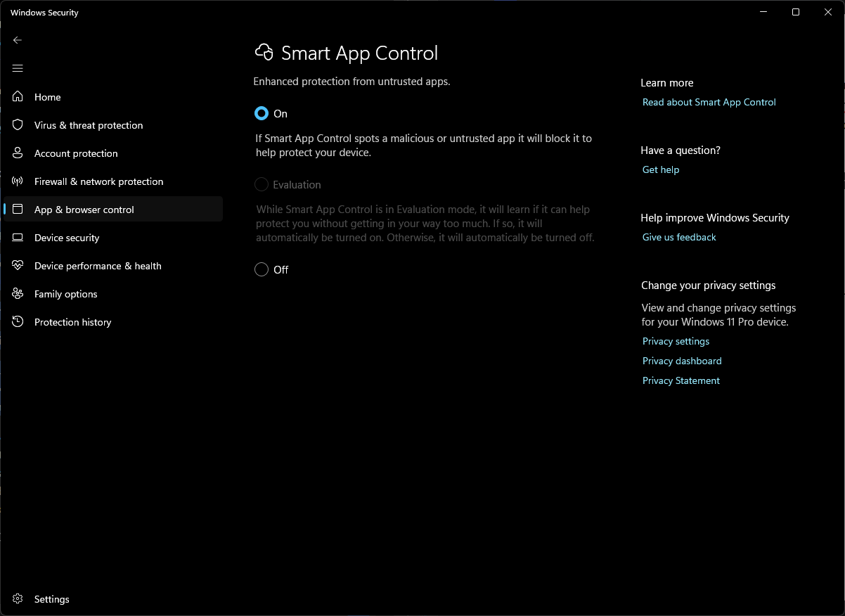Go to Home in the sidebar
Image resolution: width=845 pixels, height=616 pixels.
click(113, 97)
